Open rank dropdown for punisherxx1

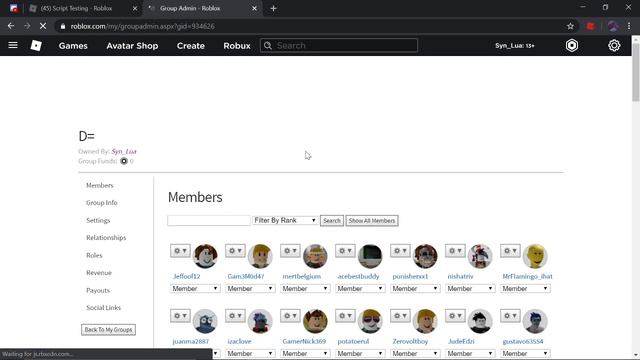pyautogui.click(x=415, y=289)
